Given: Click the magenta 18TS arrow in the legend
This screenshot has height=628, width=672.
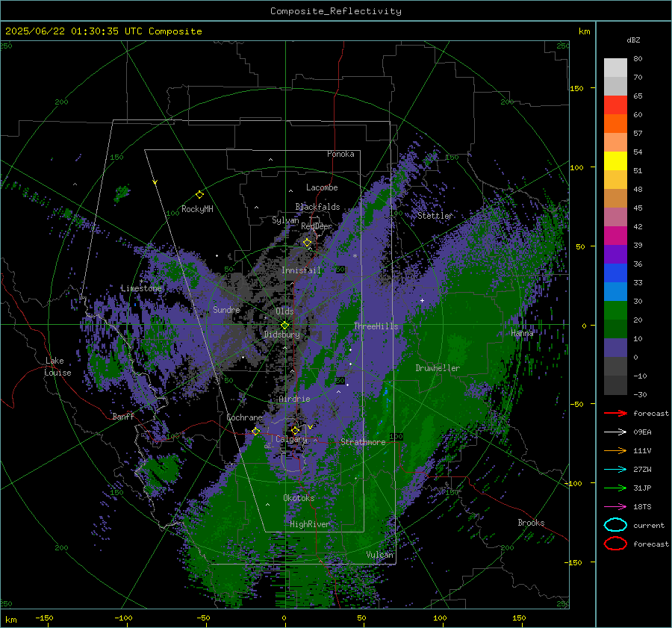Looking at the screenshot, I should point(615,507).
